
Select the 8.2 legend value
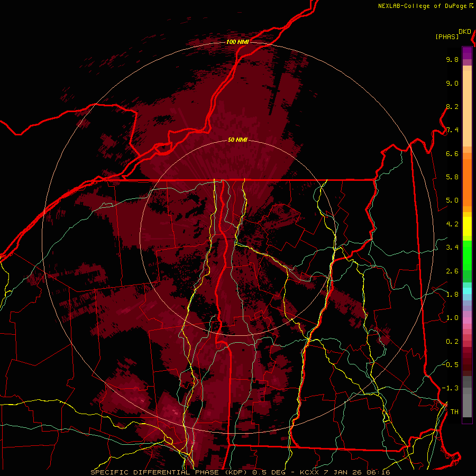pyautogui.click(x=452, y=106)
